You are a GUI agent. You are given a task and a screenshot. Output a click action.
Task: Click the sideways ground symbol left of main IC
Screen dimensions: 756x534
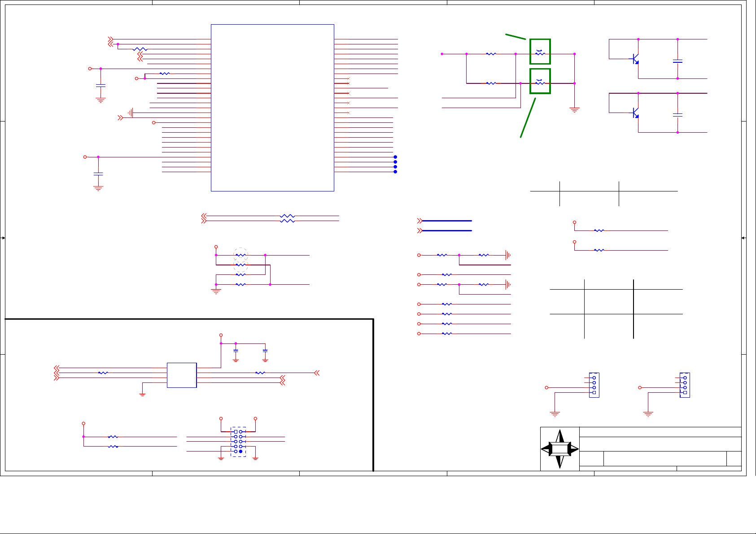130,113
